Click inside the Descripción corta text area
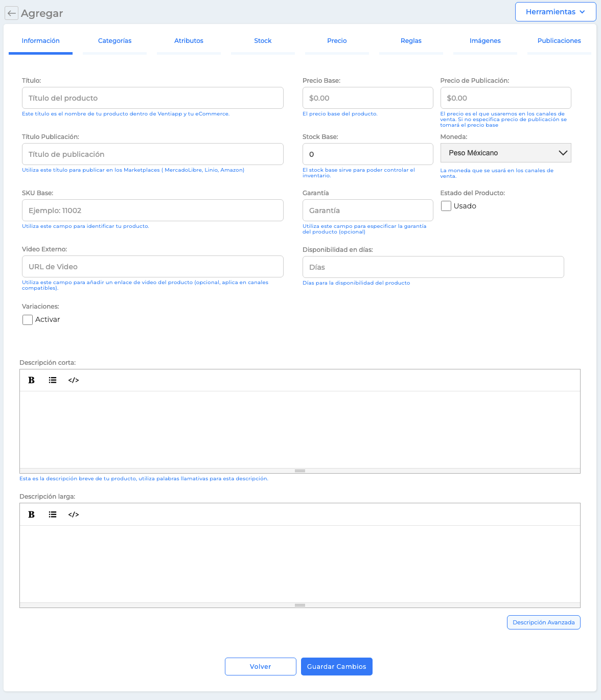The height and width of the screenshot is (700, 601). (300, 430)
